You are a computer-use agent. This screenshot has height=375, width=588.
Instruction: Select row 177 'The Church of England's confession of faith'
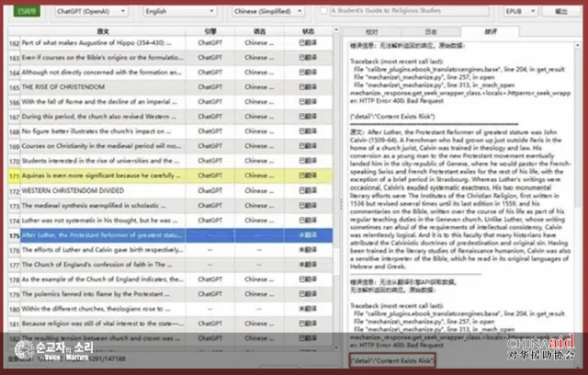170,265
